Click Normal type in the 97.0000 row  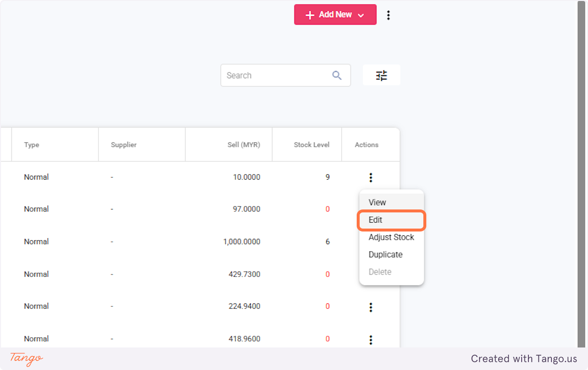coord(36,209)
